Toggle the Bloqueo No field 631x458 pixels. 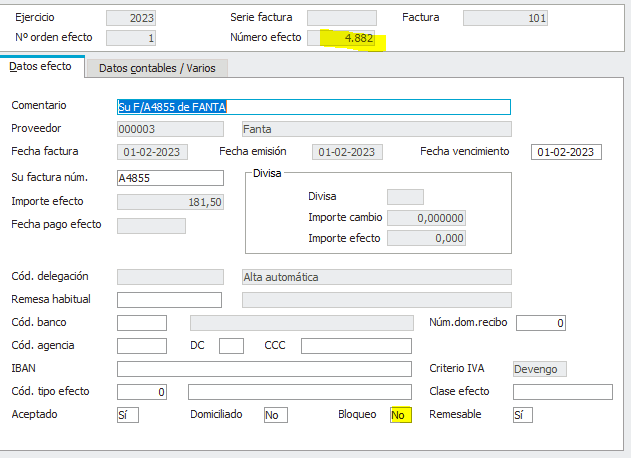click(401, 415)
